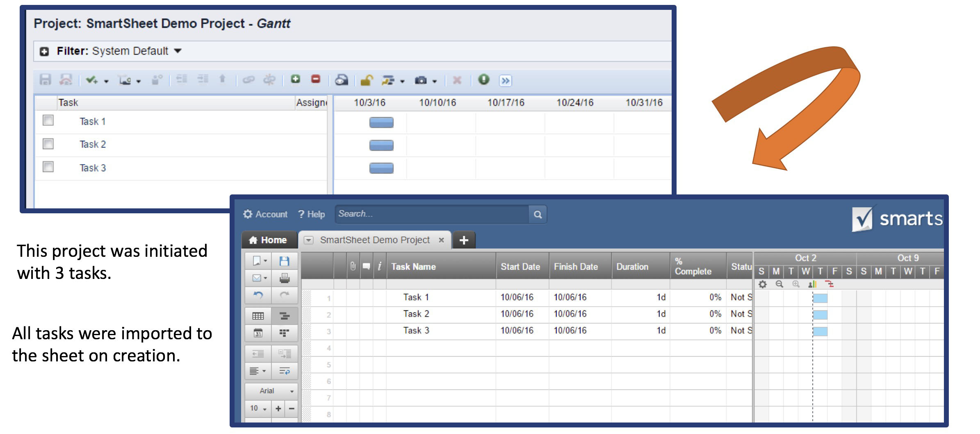Image resolution: width=980 pixels, height=434 pixels.
Task: Select the Gantt view icon in Smartsheet
Action: (x=284, y=316)
